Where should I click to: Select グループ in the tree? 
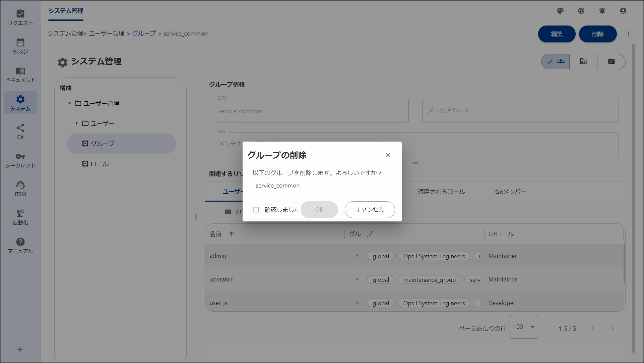[x=121, y=144]
